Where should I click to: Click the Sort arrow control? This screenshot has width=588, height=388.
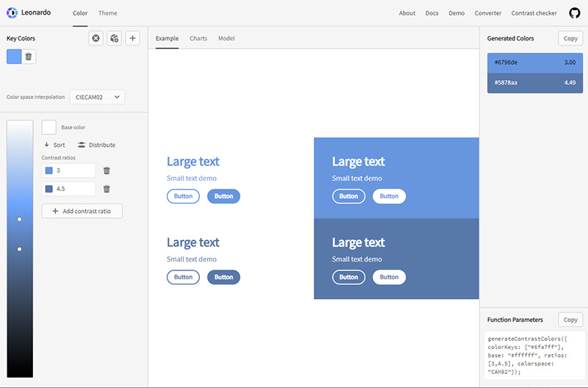click(x=54, y=145)
